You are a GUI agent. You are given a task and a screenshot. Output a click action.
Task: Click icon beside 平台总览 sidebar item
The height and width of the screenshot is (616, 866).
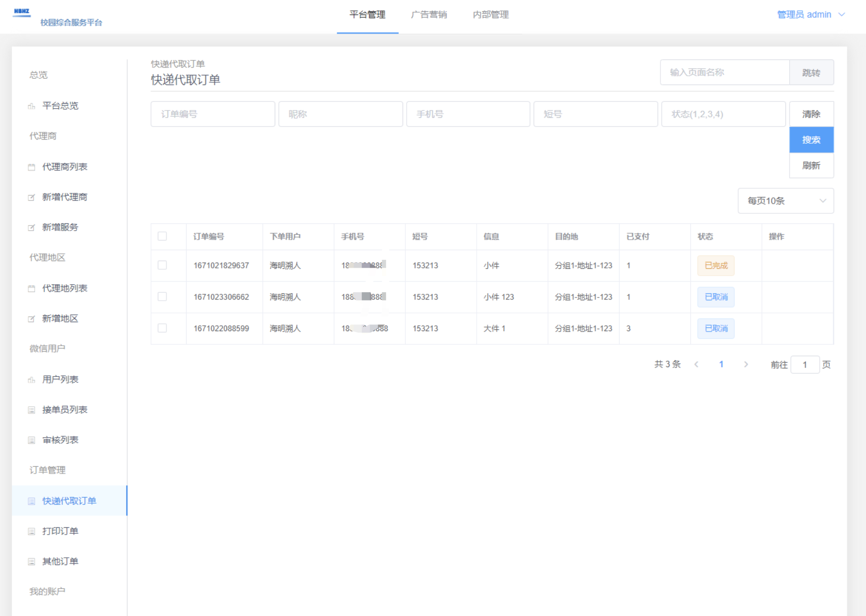click(32, 106)
